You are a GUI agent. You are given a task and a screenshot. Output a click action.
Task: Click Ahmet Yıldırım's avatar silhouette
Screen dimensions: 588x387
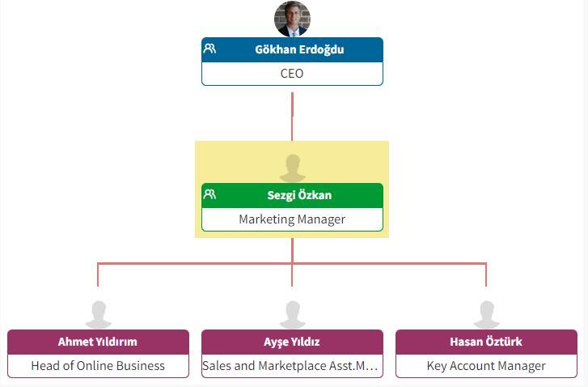(98, 315)
